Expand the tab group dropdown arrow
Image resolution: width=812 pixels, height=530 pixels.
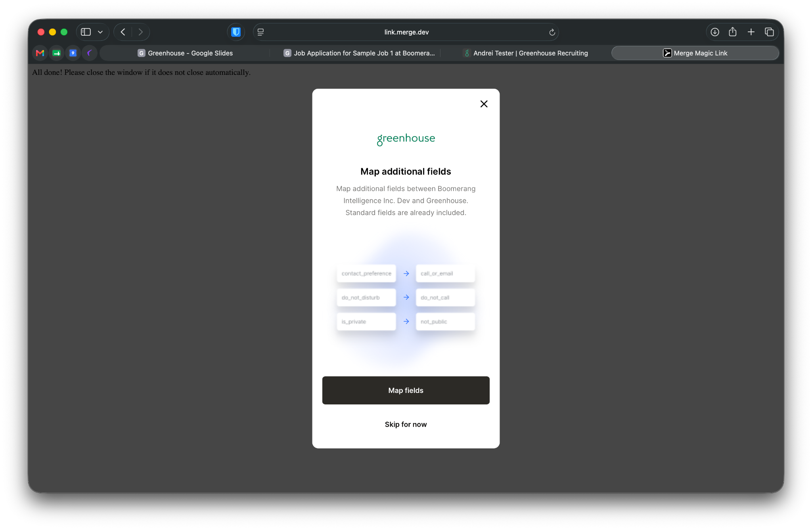[100, 32]
